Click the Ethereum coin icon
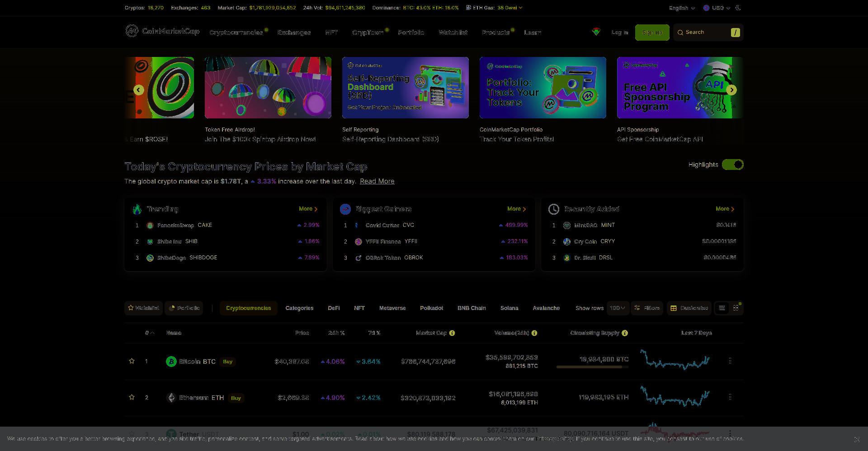This screenshot has width=868, height=451. [x=171, y=398]
